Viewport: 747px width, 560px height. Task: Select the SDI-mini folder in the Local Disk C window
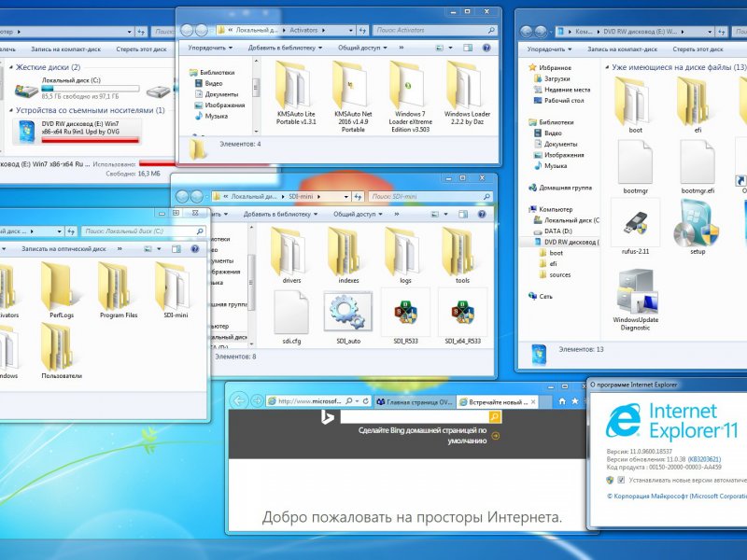click(176, 290)
